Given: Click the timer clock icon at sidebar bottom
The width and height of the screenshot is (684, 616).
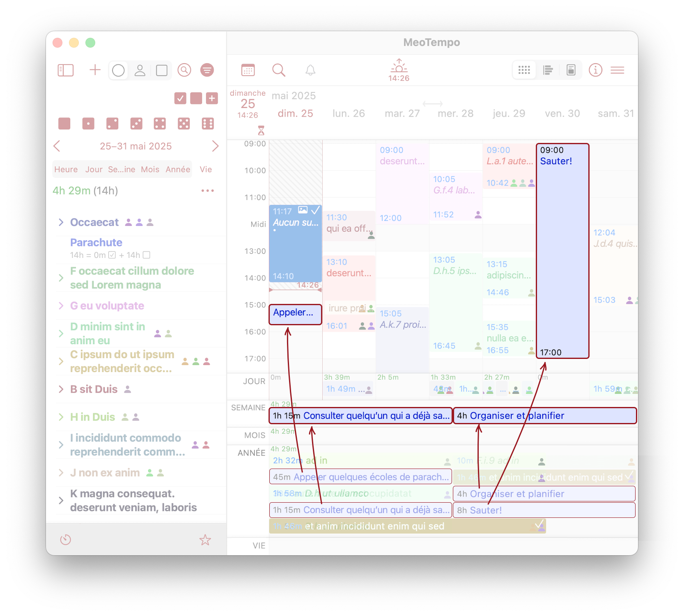Looking at the screenshot, I should 66,540.
